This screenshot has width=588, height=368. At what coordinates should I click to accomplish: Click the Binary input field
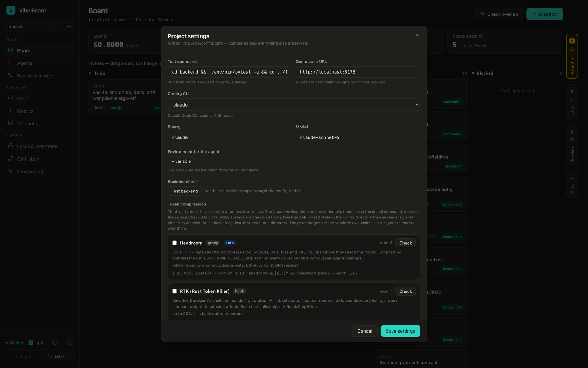pos(230,137)
